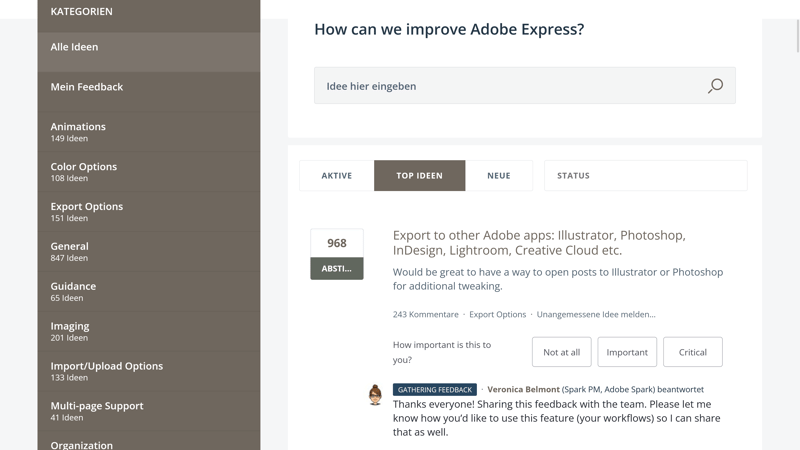Open the NEUE tab
800x450 pixels.
[x=499, y=176]
